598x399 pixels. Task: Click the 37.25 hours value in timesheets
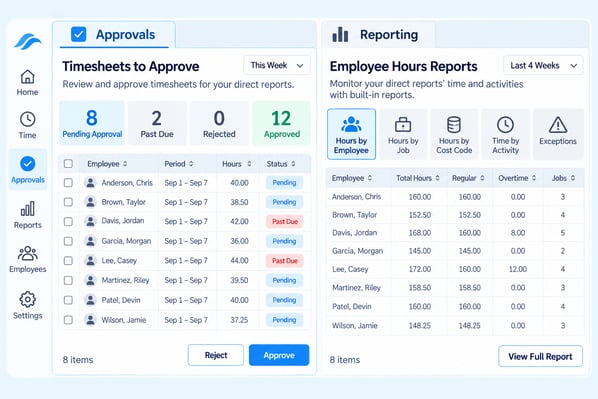(239, 320)
